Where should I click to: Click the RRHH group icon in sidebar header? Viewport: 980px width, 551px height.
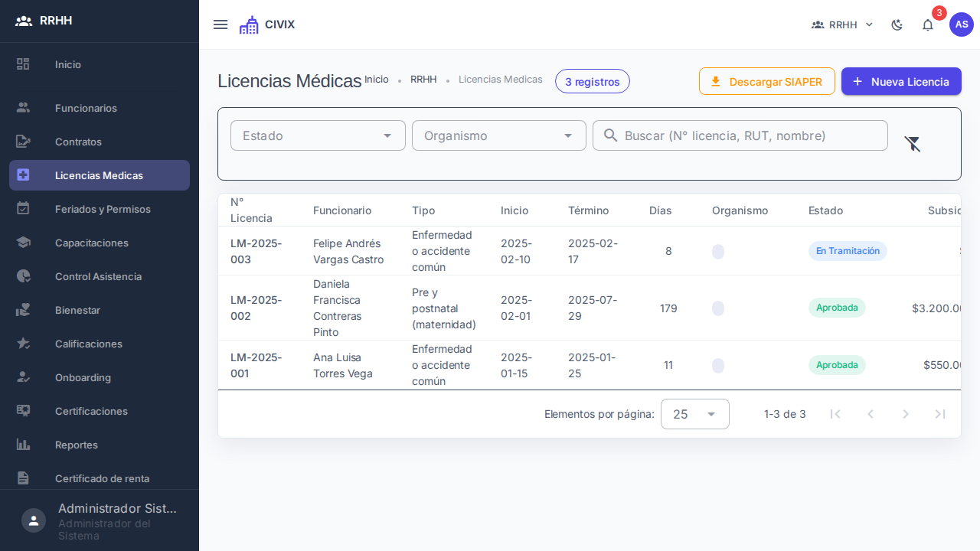[24, 21]
